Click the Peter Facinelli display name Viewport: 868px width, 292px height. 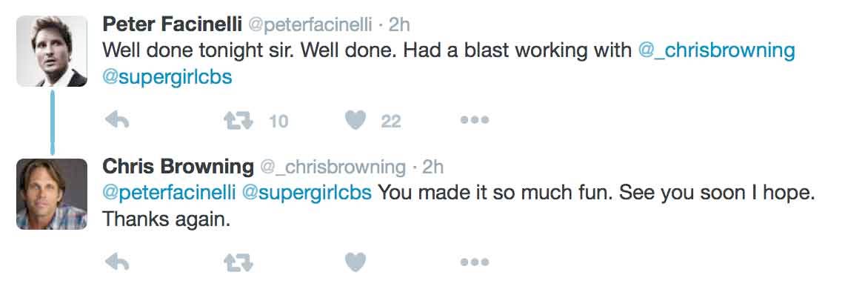(x=172, y=24)
